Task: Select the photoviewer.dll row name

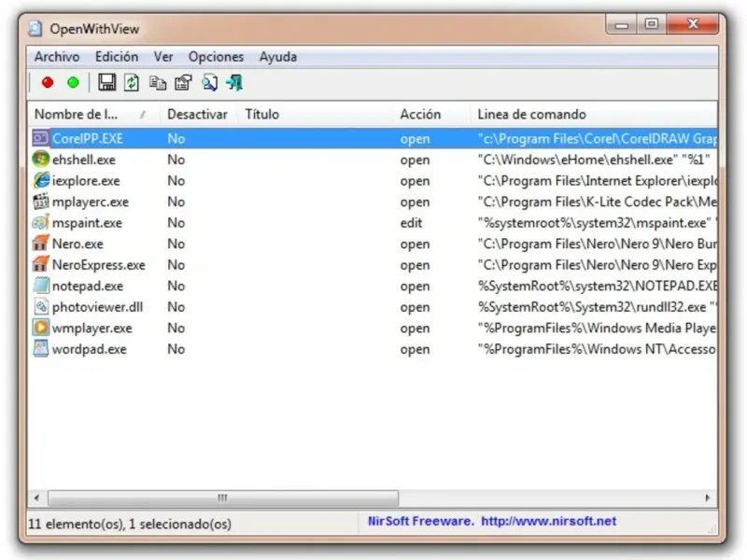Action: tap(98, 307)
